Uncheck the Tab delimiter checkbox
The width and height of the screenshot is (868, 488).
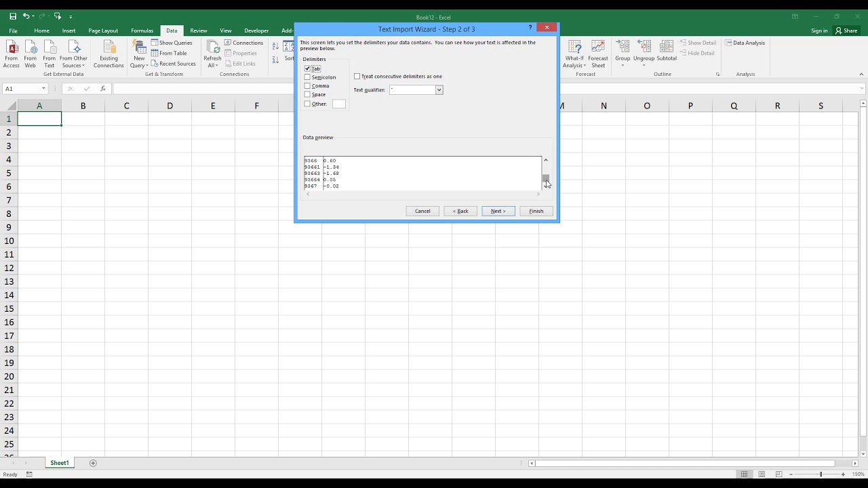point(307,68)
